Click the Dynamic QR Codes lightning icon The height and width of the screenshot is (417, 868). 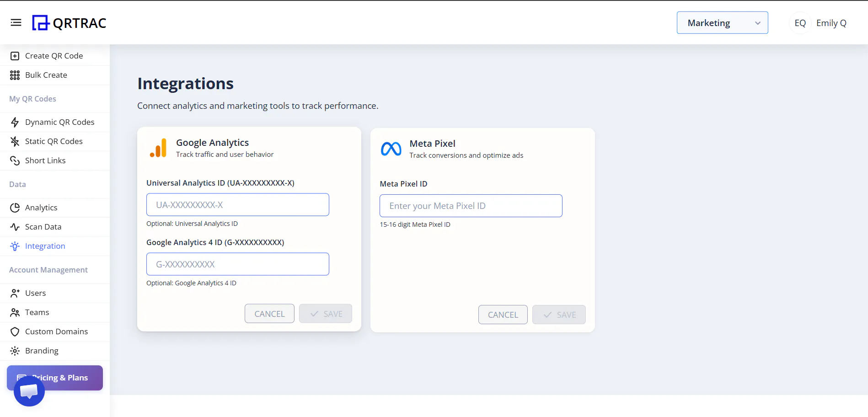tap(15, 122)
